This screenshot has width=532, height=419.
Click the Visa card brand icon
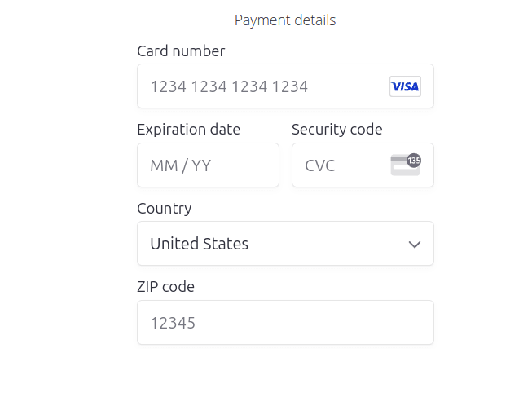coord(405,86)
